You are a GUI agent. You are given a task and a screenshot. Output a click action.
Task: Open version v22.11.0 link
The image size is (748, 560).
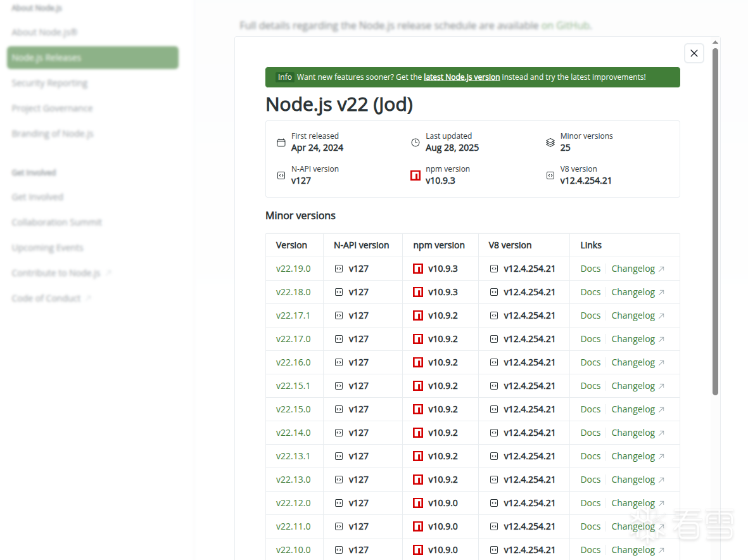coord(293,526)
